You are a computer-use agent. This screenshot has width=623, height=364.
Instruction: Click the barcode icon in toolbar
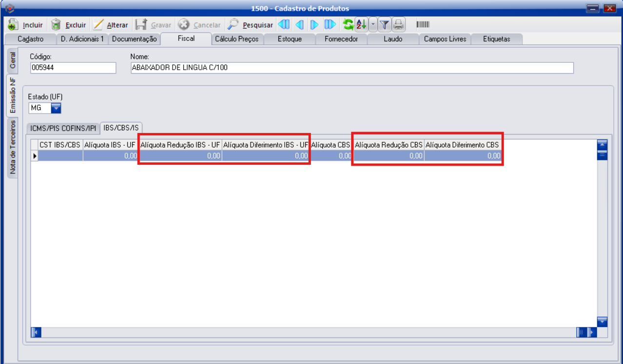coord(423,25)
